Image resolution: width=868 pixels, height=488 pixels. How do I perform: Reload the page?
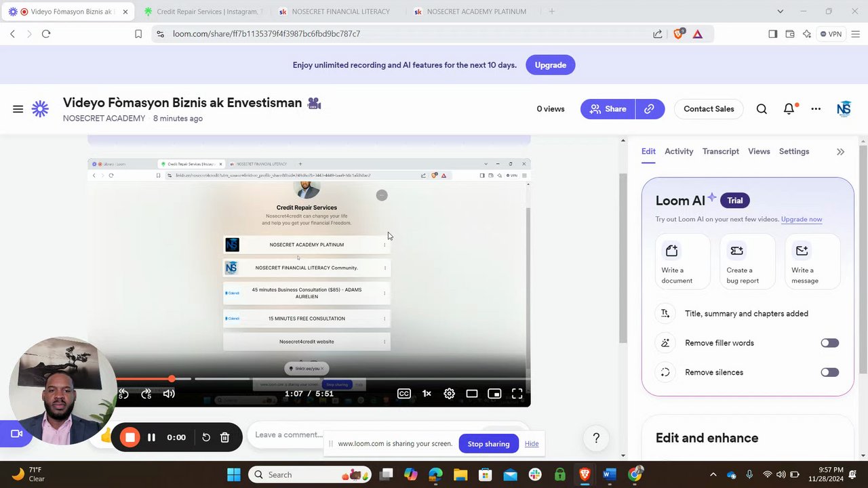point(46,34)
